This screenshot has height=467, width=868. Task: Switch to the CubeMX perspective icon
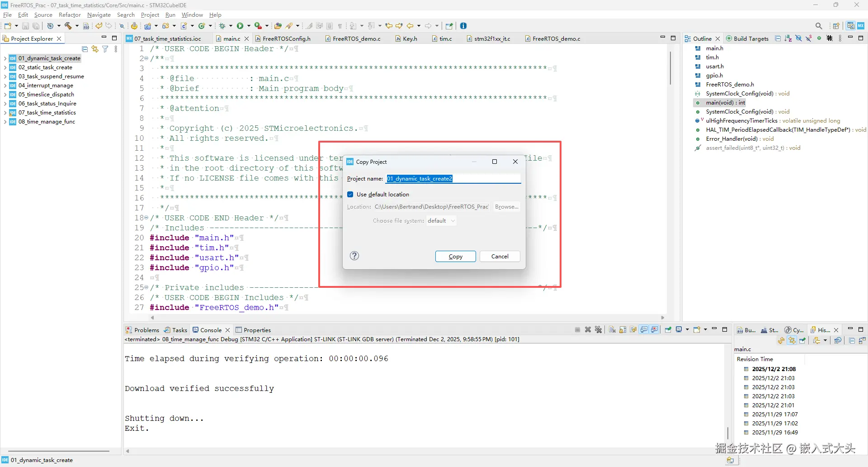861,26
